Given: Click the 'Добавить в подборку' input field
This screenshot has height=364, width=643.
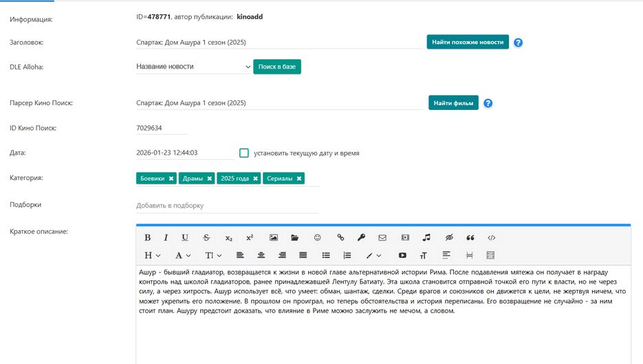Looking at the screenshot, I should [x=227, y=205].
